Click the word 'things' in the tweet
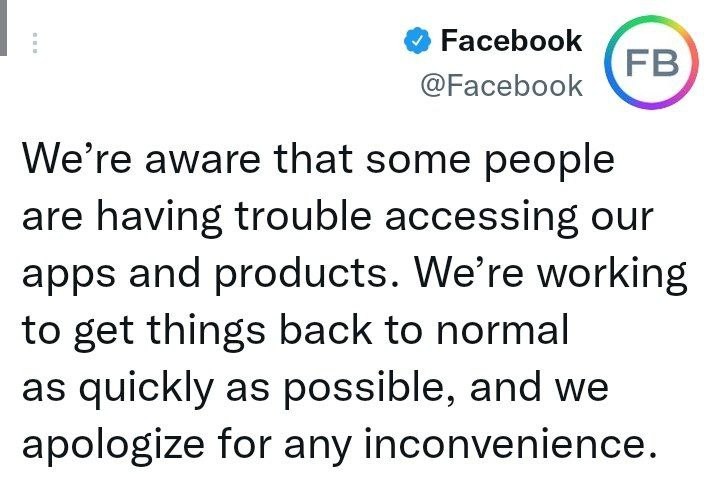This screenshot has width=720, height=490. [206, 333]
